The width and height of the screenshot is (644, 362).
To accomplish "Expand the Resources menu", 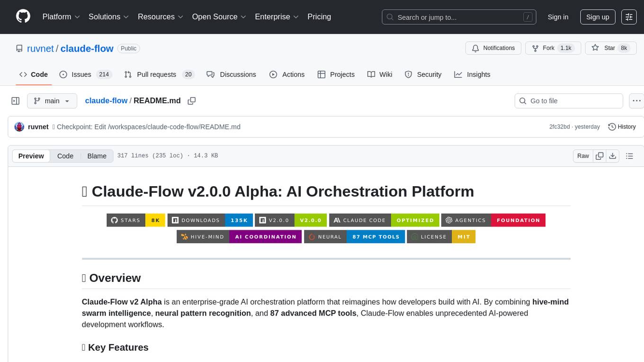I will 161,17.
